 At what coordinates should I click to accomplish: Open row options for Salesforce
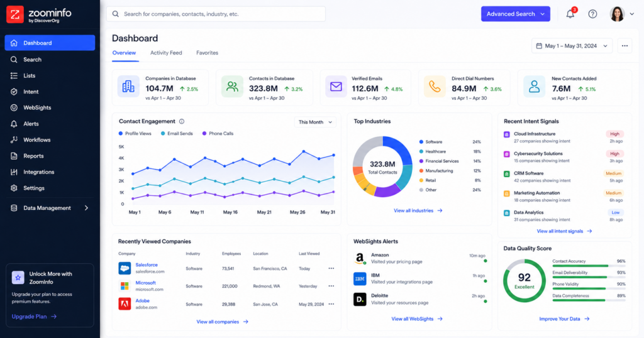tap(331, 268)
